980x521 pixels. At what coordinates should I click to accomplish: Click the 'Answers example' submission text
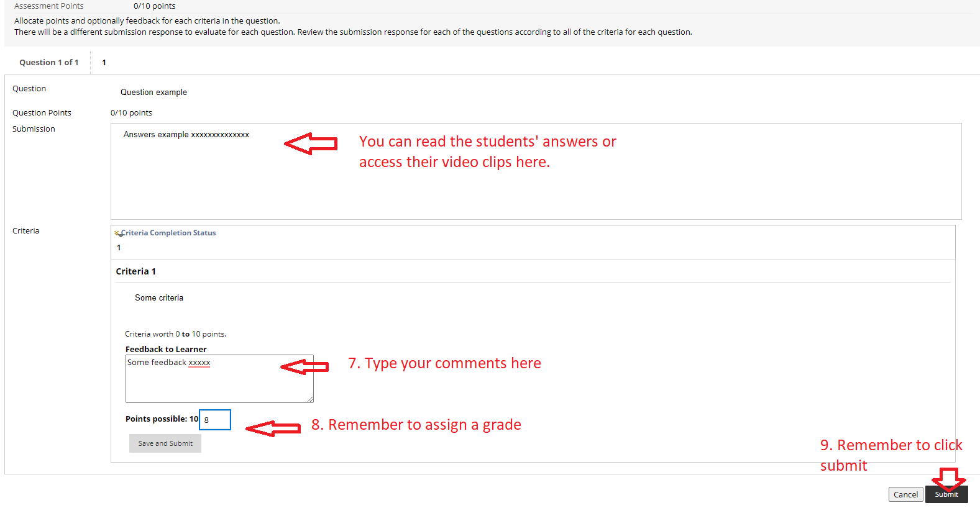186,135
